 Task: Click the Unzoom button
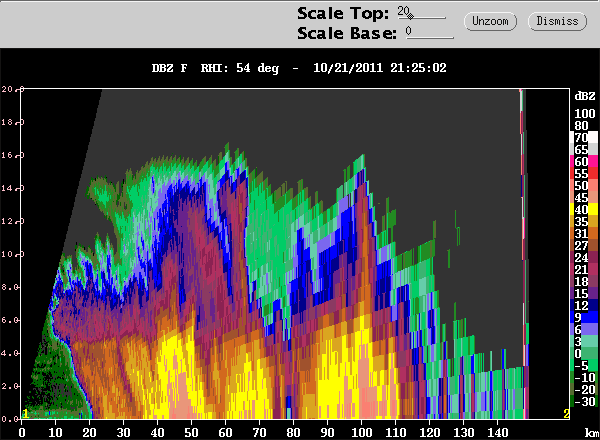(x=490, y=21)
